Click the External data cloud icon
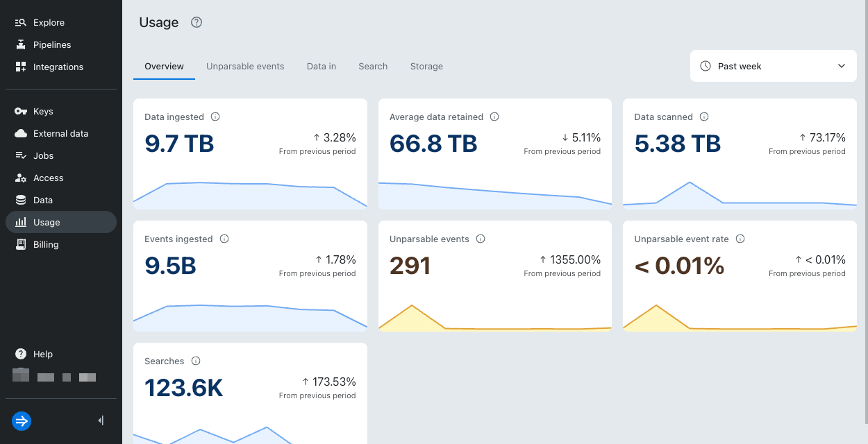Image resolution: width=868 pixels, height=444 pixels. click(21, 133)
